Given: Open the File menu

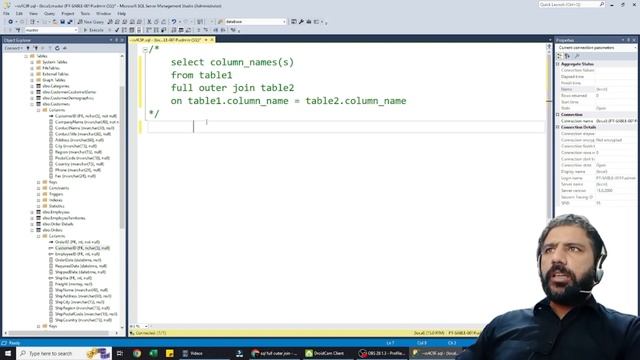Looking at the screenshot, I should 6,13.
